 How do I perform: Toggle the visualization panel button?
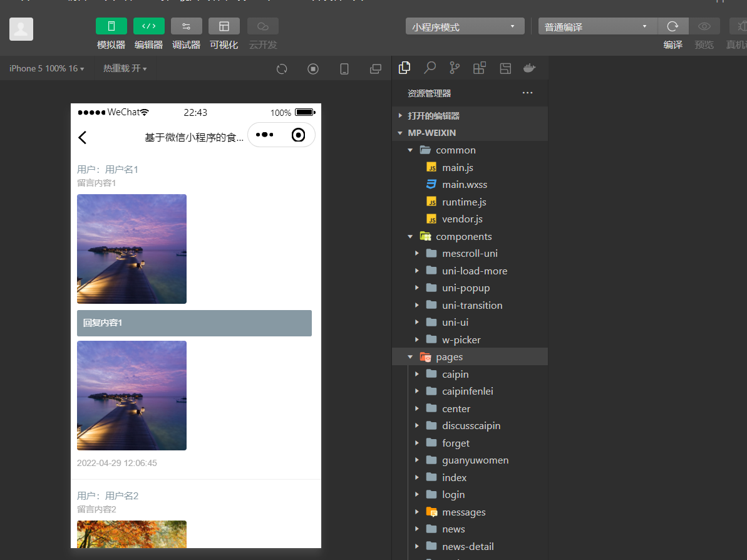pyautogui.click(x=224, y=26)
